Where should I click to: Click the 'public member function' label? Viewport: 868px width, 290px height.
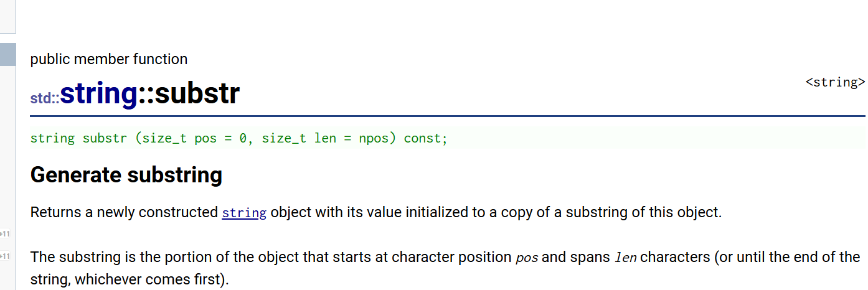pyautogui.click(x=109, y=59)
